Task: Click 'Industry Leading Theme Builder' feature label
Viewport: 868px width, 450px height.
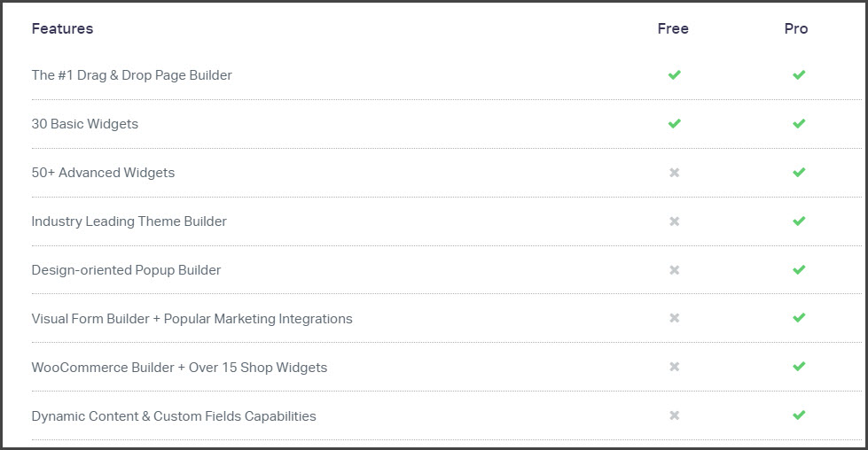Action: (x=129, y=221)
